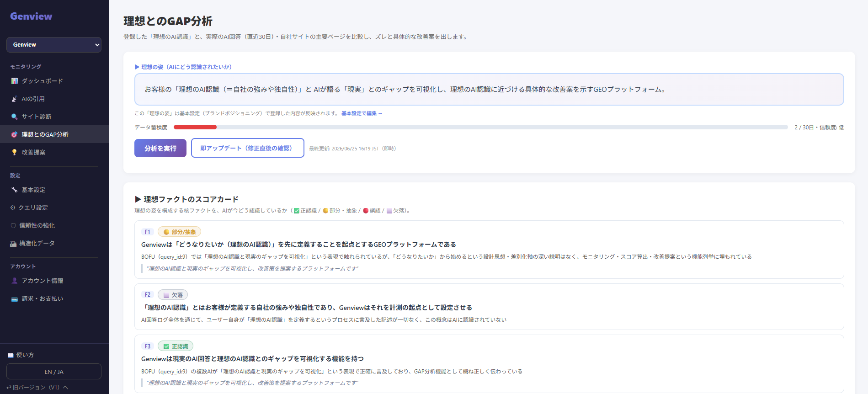Open 基本設定 in sidebar
The width and height of the screenshot is (868, 394).
[54, 190]
